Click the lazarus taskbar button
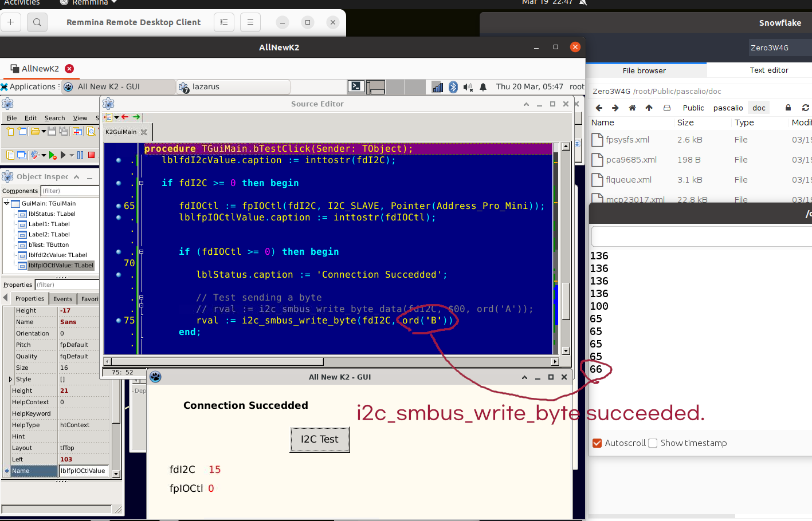This screenshot has height=521, width=812. click(233, 86)
